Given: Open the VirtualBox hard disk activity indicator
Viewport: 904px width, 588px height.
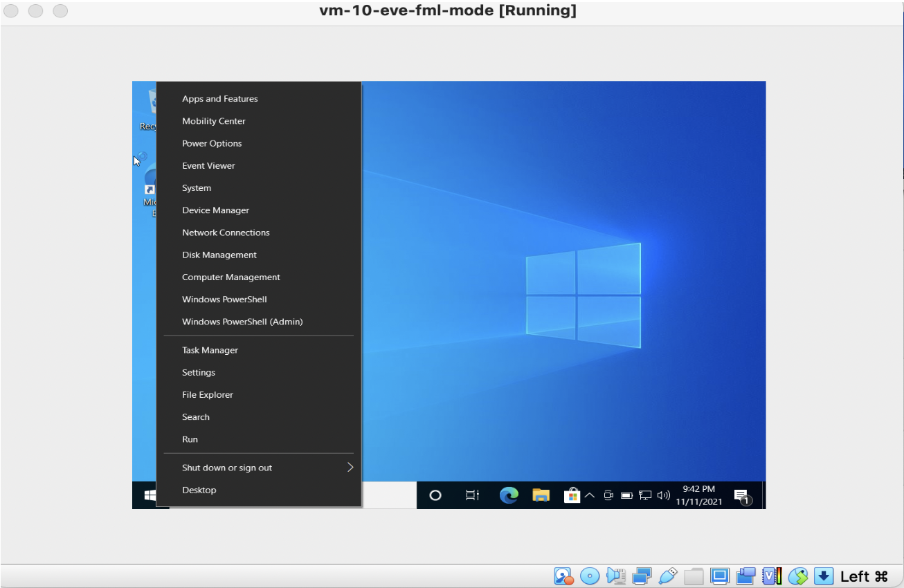Looking at the screenshot, I should coord(563,576).
